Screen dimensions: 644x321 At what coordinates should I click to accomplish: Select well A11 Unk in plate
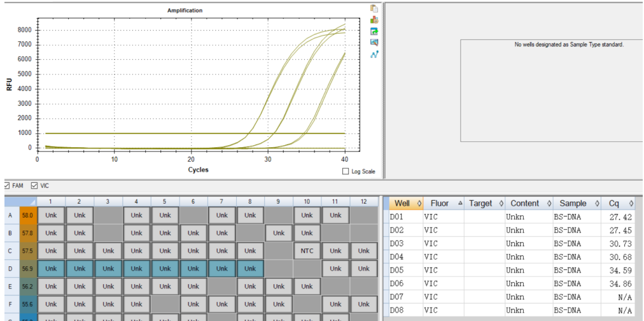[335, 215]
